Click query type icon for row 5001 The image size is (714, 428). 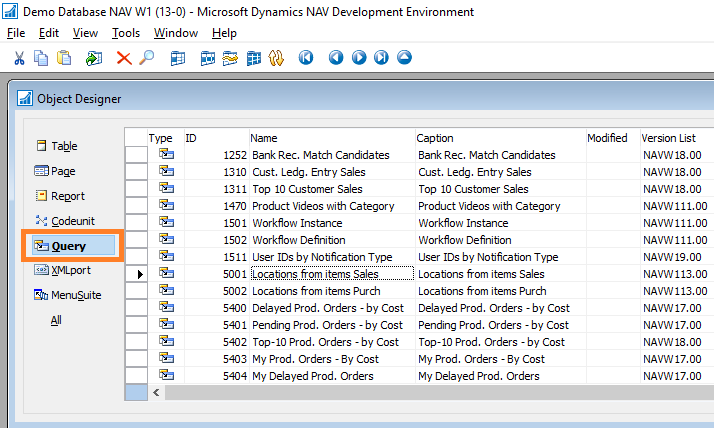point(166,273)
